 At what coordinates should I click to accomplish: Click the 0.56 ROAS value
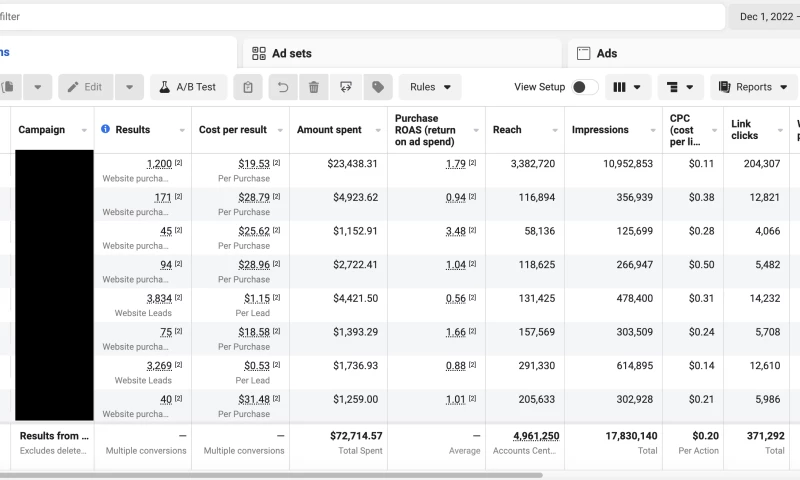[456, 298]
